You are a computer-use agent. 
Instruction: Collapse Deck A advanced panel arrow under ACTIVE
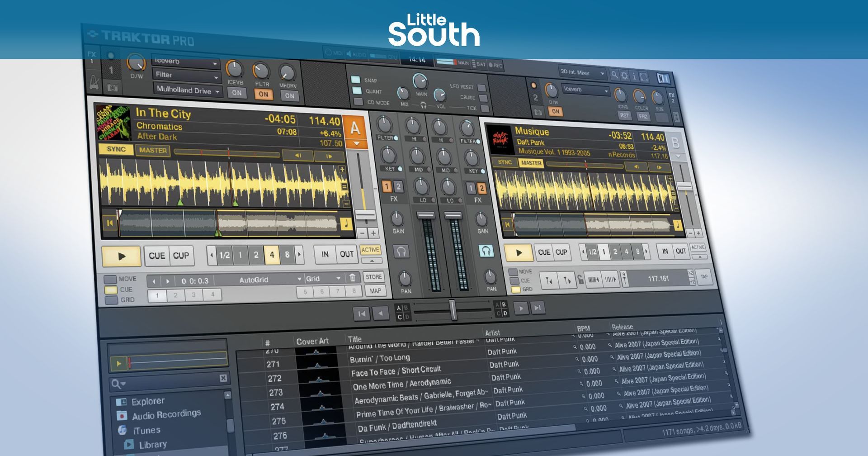pyautogui.click(x=372, y=261)
